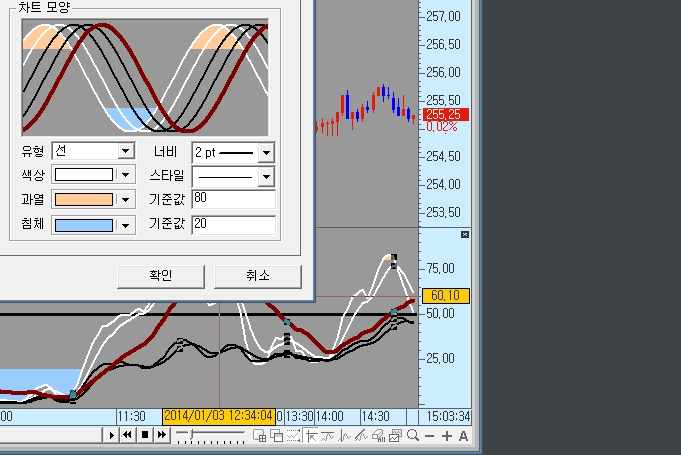Image resolution: width=681 pixels, height=455 pixels.
Task: Click the stop square button
Action: (x=145, y=435)
